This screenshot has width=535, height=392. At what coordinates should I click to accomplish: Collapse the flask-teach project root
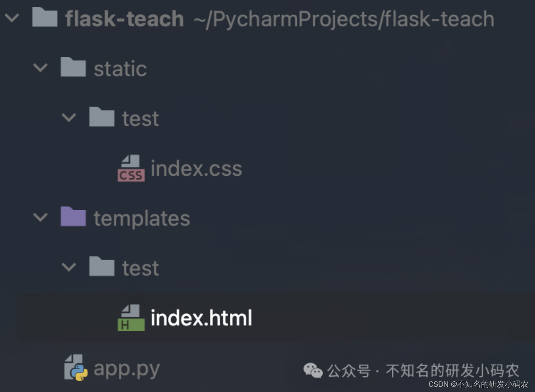point(13,18)
